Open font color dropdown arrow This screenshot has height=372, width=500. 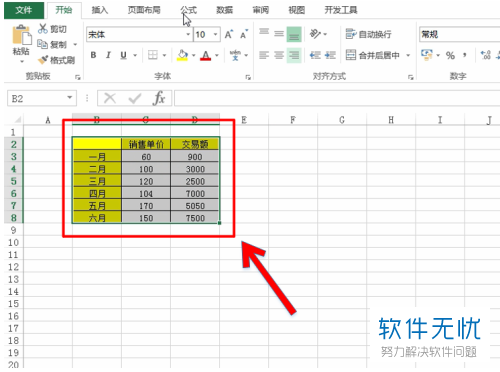point(217,55)
